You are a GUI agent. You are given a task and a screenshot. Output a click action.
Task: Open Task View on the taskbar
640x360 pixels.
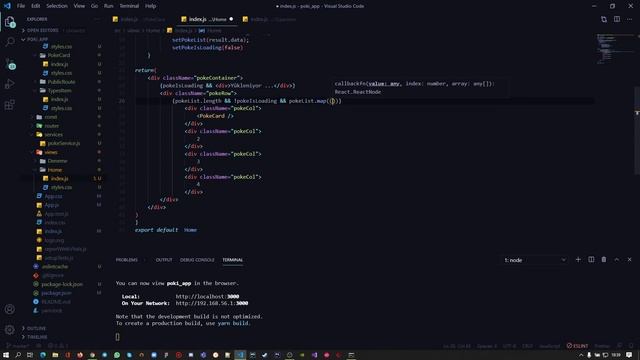click(x=30, y=355)
